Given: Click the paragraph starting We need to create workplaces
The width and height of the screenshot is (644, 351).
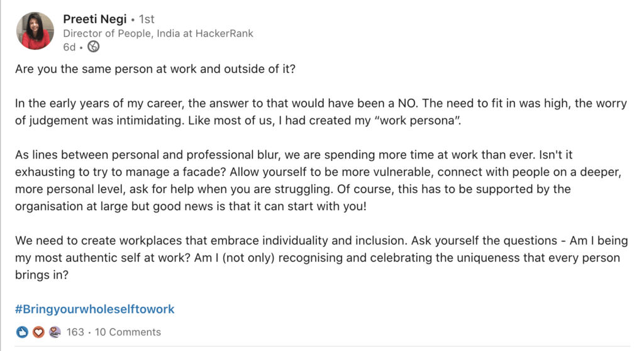Looking at the screenshot, I should pyautogui.click(x=321, y=258).
